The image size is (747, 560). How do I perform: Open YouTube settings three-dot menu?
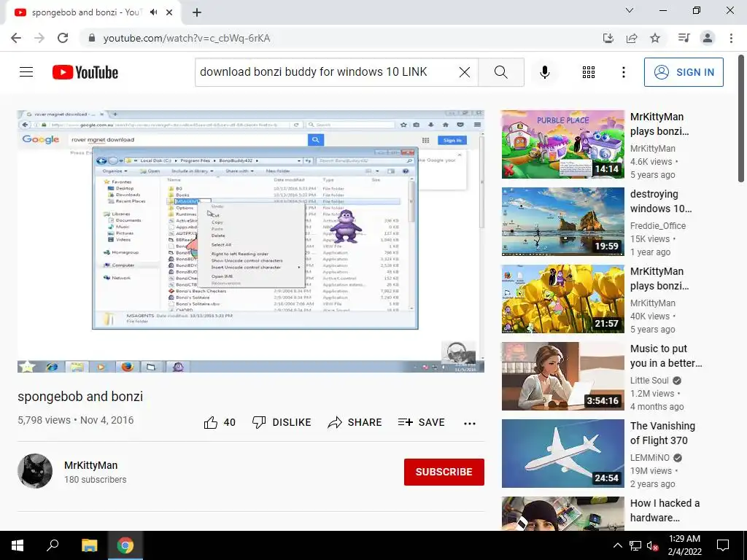click(x=623, y=72)
